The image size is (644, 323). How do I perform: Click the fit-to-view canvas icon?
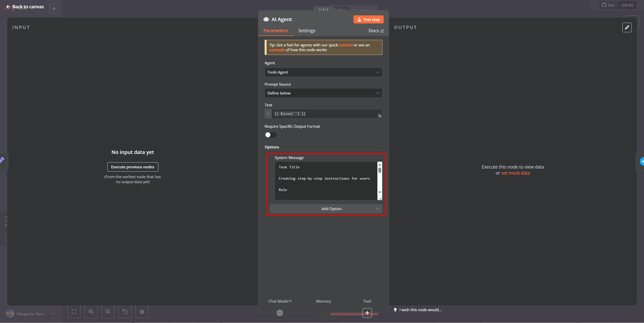pos(74,312)
